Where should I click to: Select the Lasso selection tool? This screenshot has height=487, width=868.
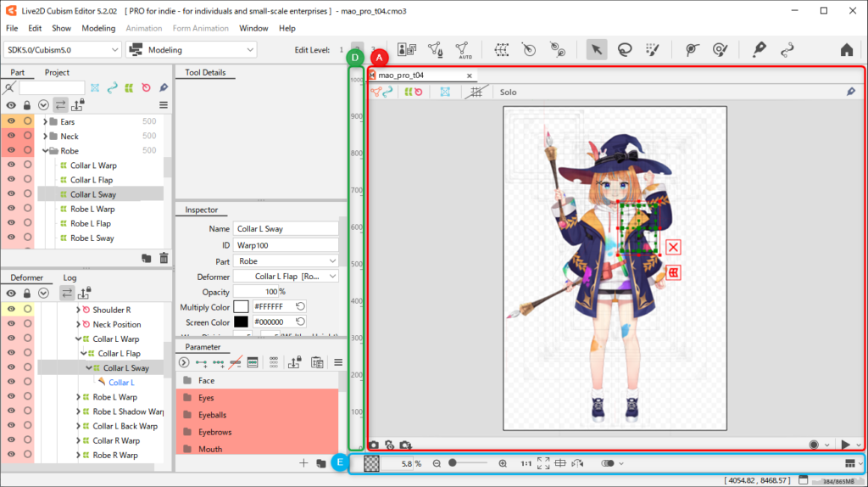pos(625,50)
